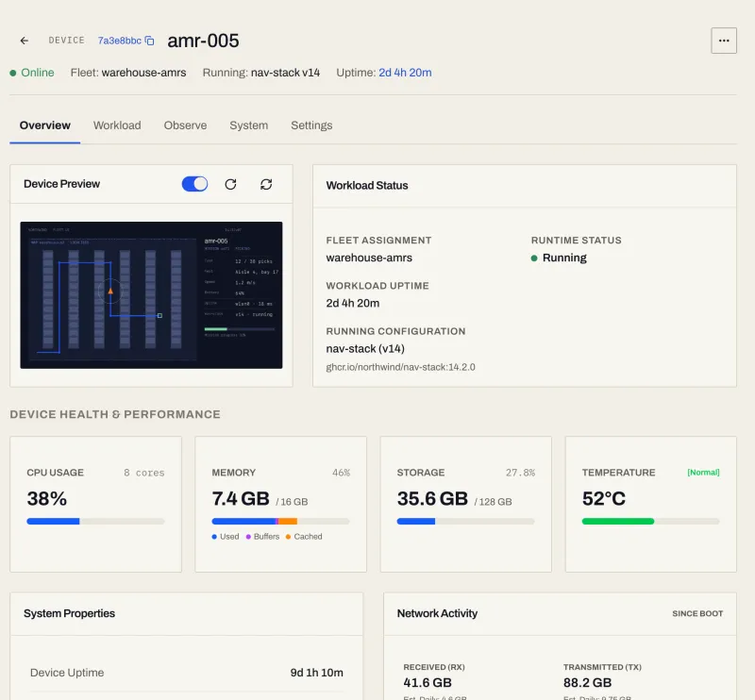This screenshot has height=700, width=755.
Task: Go back using the left arrow icon
Action: pyautogui.click(x=25, y=41)
